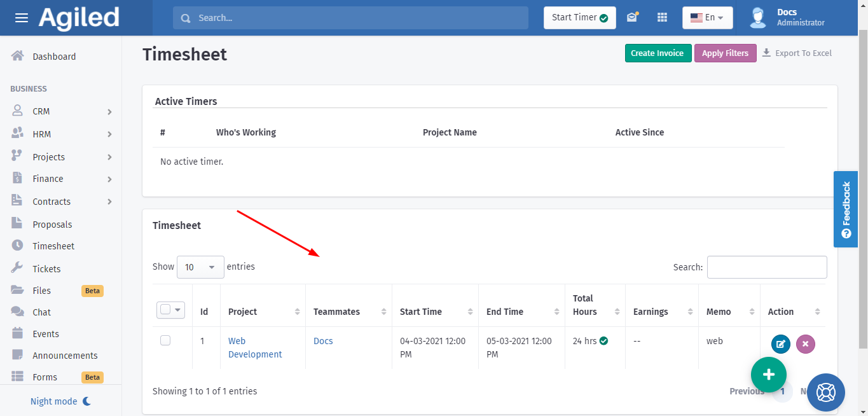Image resolution: width=868 pixels, height=416 pixels.
Task: Click the green plus floating button
Action: click(x=768, y=374)
